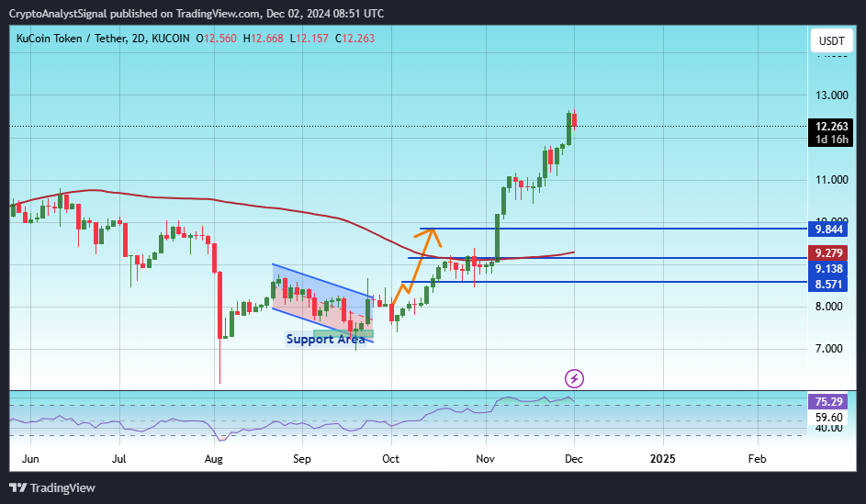Click the close value C12.263
Image resolution: width=866 pixels, height=504 pixels.
click(354, 39)
